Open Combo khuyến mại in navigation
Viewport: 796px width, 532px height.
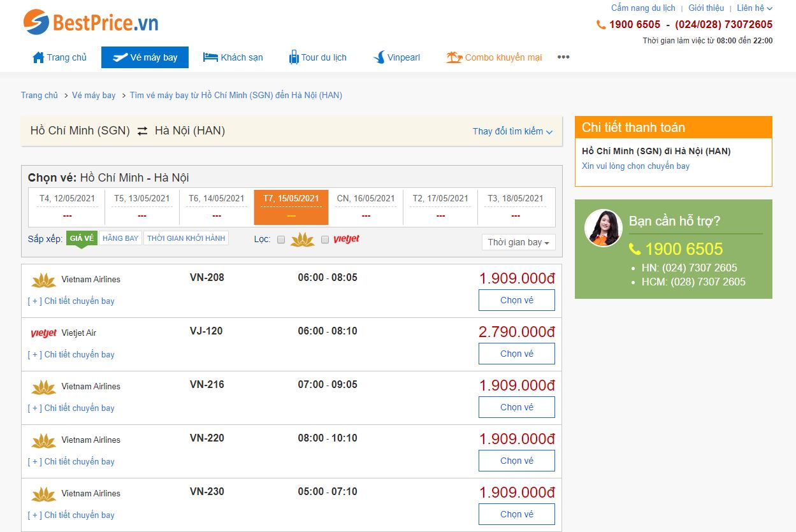[x=494, y=57]
